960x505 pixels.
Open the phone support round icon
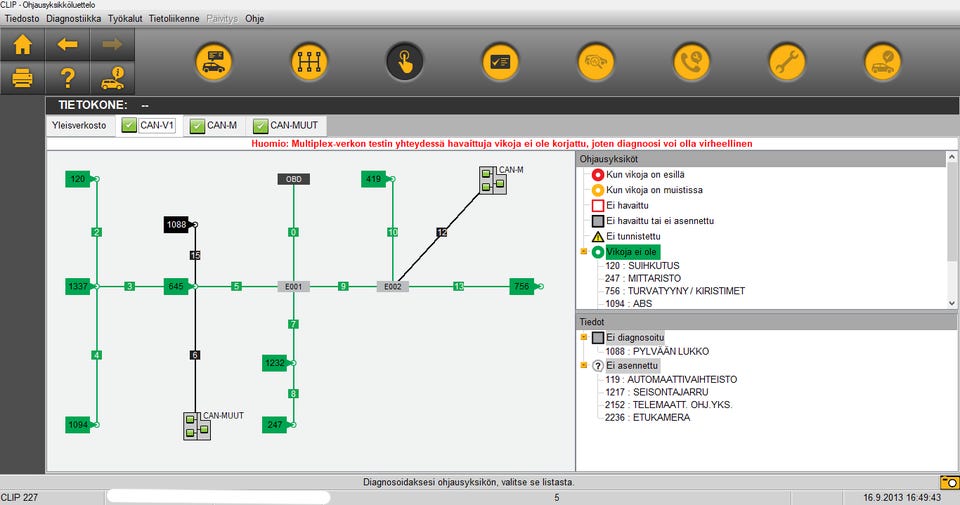coord(691,62)
